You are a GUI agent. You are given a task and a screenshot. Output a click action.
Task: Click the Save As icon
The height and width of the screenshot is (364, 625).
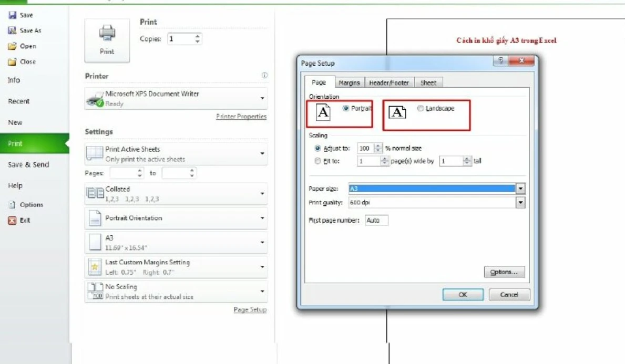point(12,30)
